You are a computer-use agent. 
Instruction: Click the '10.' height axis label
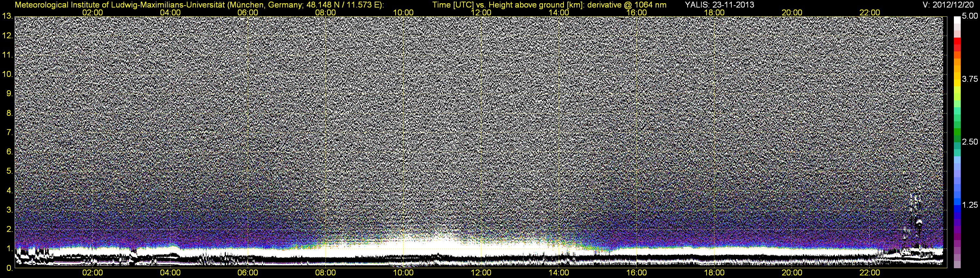pyautogui.click(x=8, y=74)
